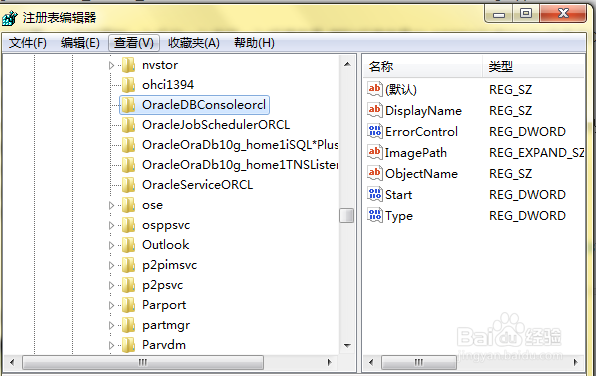Image resolution: width=596 pixels, height=376 pixels.
Task: Select the DisplayName value name
Action: coord(423,111)
